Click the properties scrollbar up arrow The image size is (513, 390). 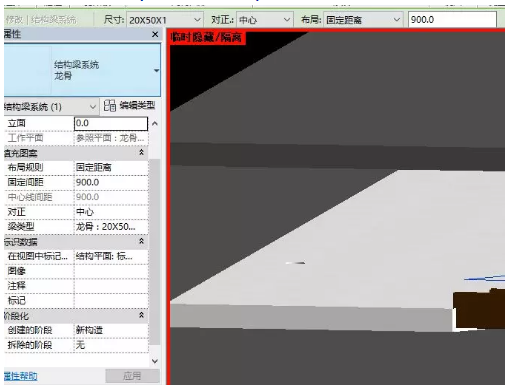[155, 124]
